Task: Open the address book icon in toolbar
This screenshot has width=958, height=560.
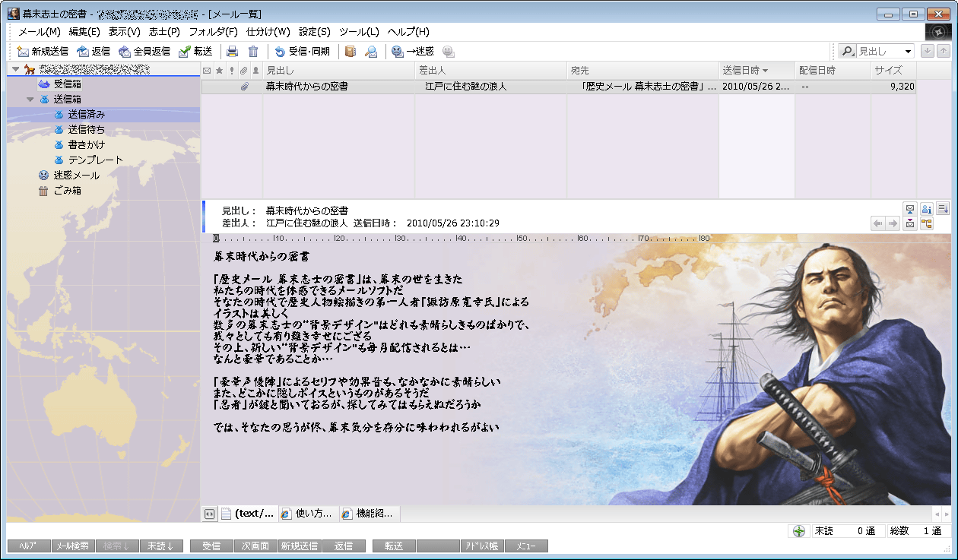Action: coord(351,52)
